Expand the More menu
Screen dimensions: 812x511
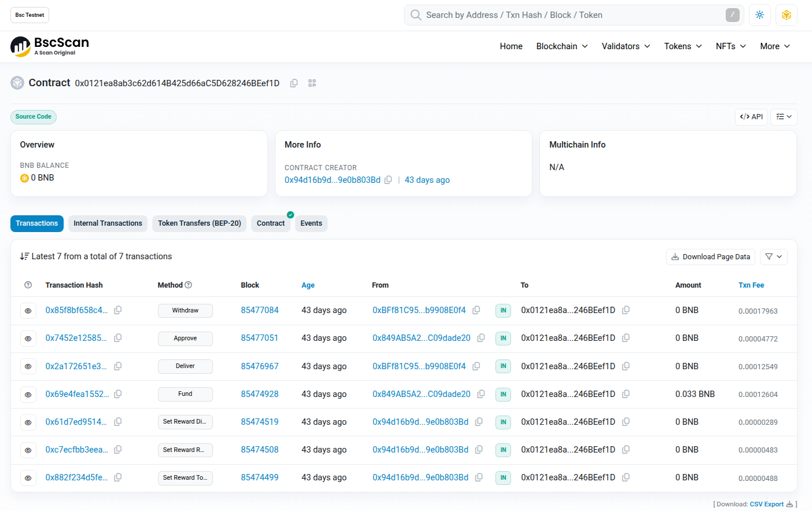click(775, 46)
